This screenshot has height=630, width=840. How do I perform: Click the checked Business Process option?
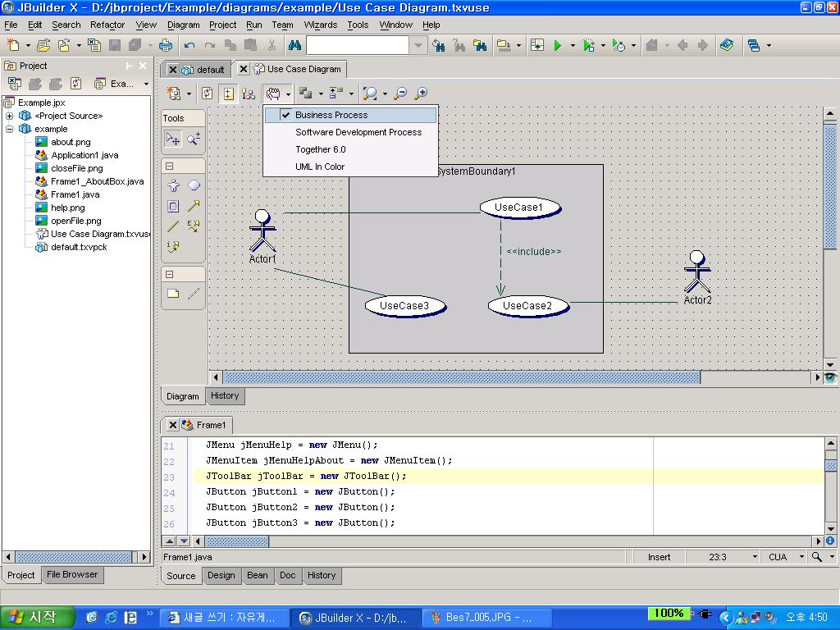tap(331, 115)
